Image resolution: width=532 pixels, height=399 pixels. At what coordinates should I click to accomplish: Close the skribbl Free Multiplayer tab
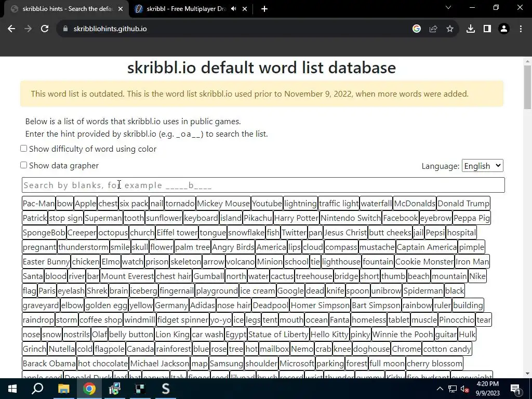245,9
